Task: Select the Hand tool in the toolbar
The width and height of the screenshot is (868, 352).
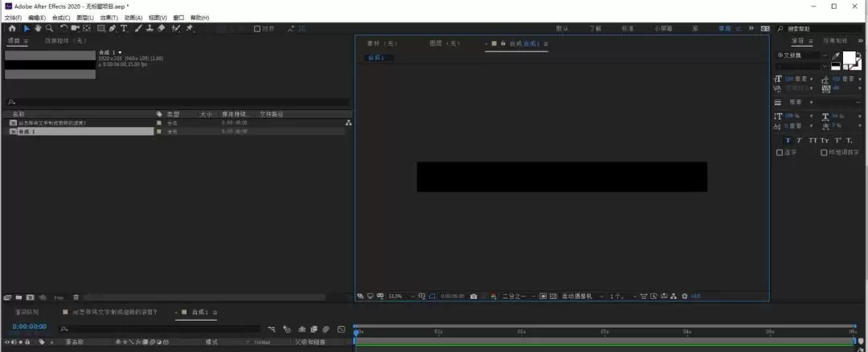Action: (39, 28)
